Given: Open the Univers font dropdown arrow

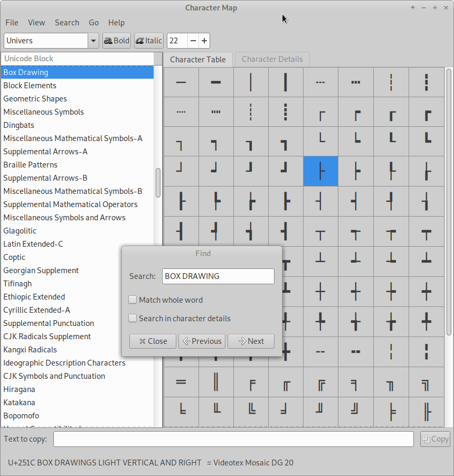Looking at the screenshot, I should pos(93,41).
